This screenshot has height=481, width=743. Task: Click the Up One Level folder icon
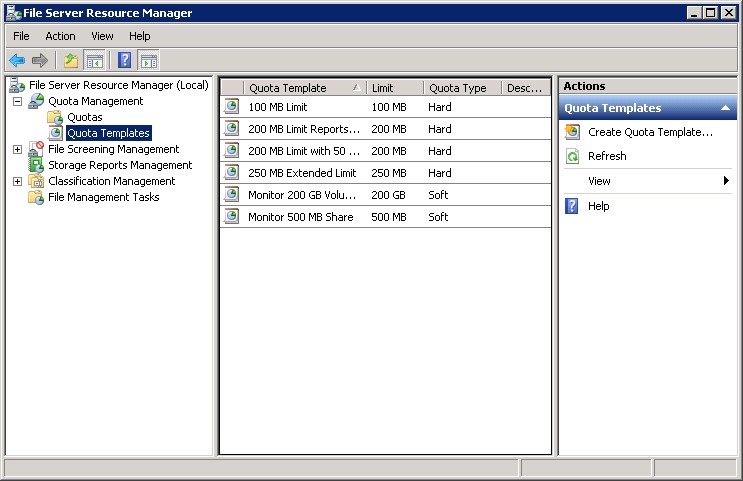[71, 61]
